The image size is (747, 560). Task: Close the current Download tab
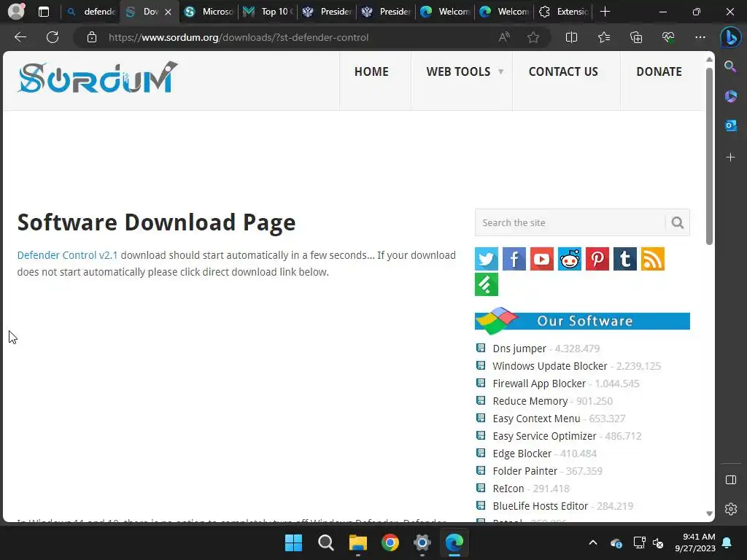tap(169, 12)
